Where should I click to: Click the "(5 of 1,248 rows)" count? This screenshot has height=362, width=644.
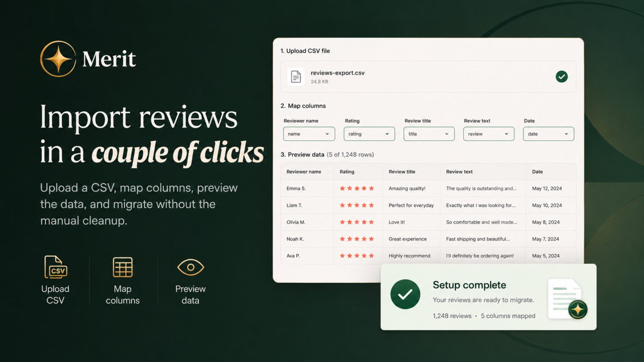[350, 154]
